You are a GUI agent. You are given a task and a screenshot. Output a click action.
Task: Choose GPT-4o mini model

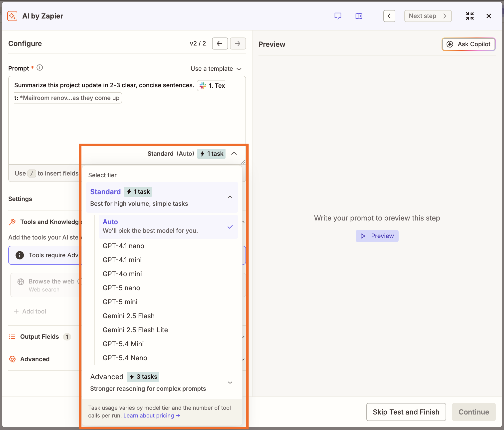point(122,274)
